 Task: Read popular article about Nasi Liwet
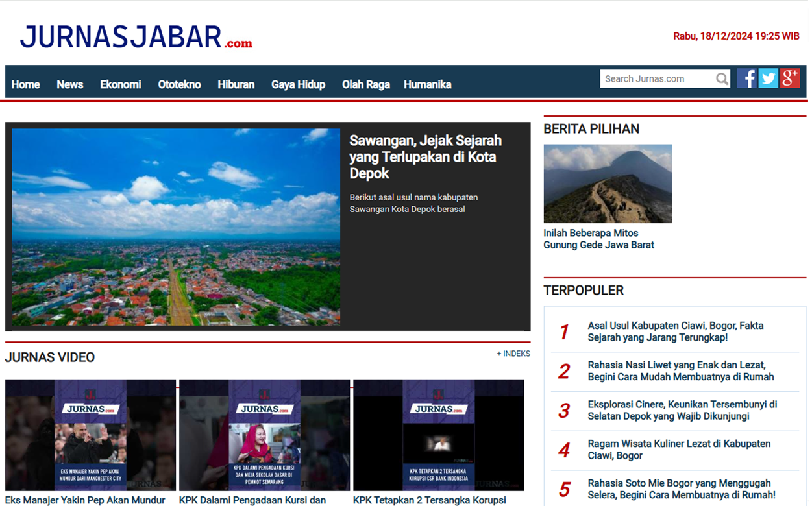click(x=680, y=371)
